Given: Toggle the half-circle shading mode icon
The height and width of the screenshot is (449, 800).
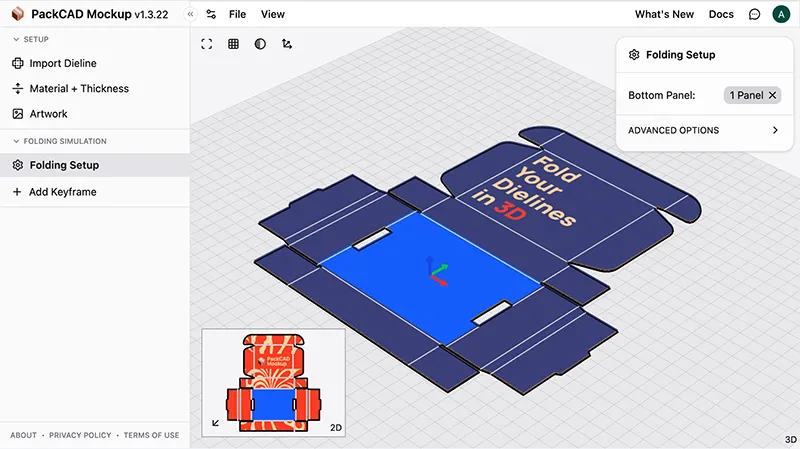Looking at the screenshot, I should (x=260, y=44).
